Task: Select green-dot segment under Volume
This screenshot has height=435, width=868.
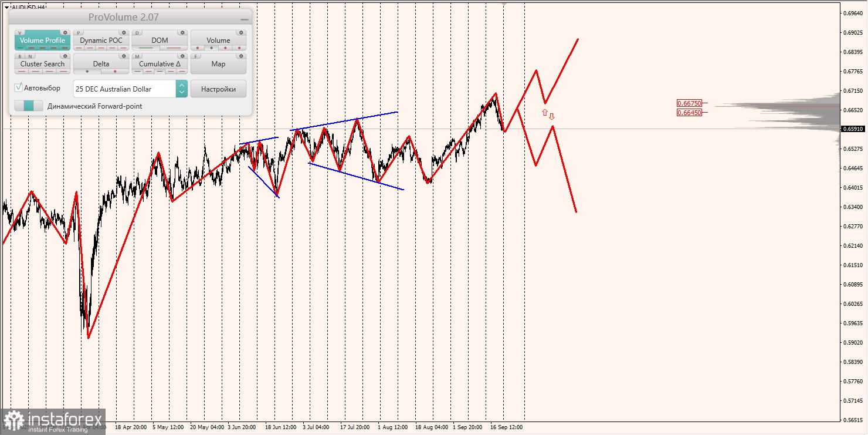Action: (212, 48)
